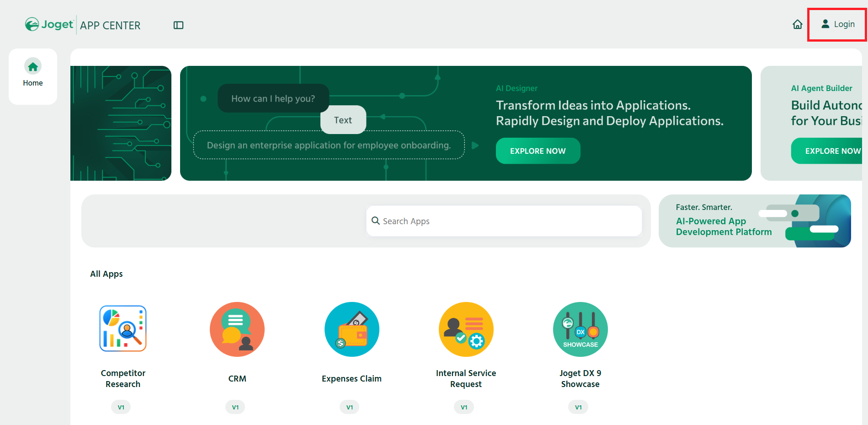Click the APP CENTER title text
868x425 pixels.
110,26
